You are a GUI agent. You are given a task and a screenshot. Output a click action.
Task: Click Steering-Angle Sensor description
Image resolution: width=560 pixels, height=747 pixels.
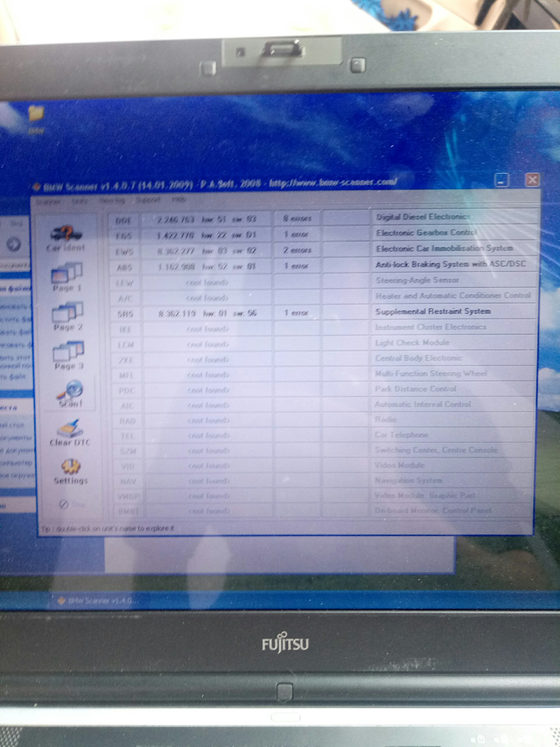tap(417, 280)
